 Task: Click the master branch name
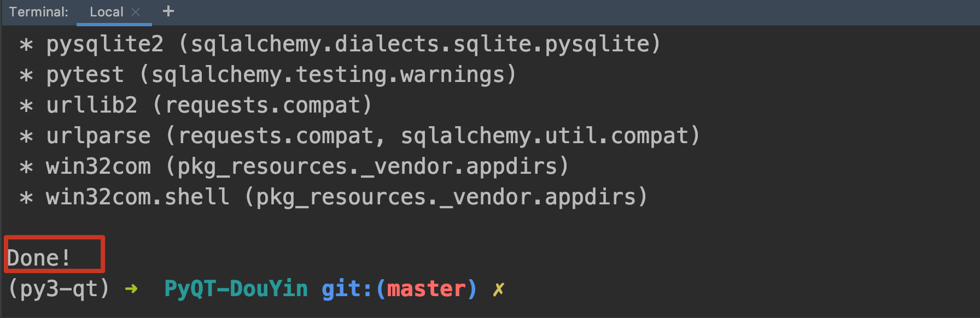tap(426, 288)
